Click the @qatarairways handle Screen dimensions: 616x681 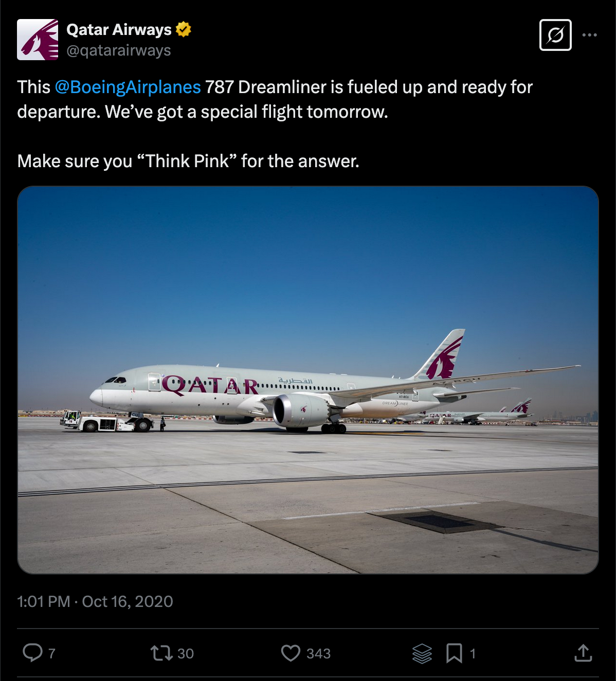[x=119, y=50]
